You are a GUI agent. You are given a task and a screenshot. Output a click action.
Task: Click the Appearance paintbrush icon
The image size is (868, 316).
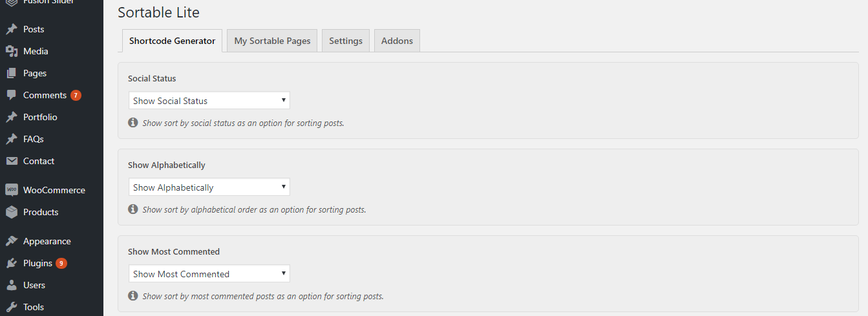(x=12, y=241)
